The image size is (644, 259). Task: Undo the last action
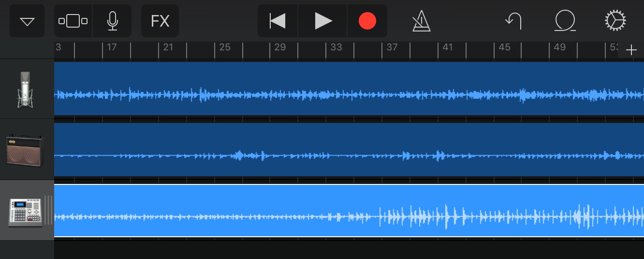pyautogui.click(x=513, y=21)
